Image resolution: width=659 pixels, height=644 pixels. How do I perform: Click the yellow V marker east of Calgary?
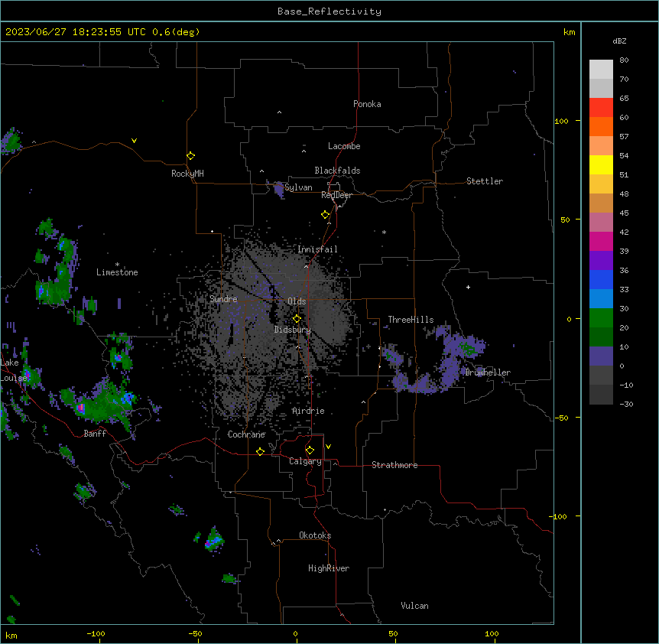click(x=328, y=447)
